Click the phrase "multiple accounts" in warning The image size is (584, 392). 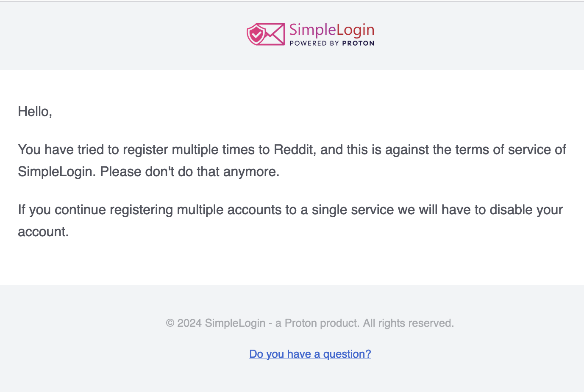click(x=229, y=210)
